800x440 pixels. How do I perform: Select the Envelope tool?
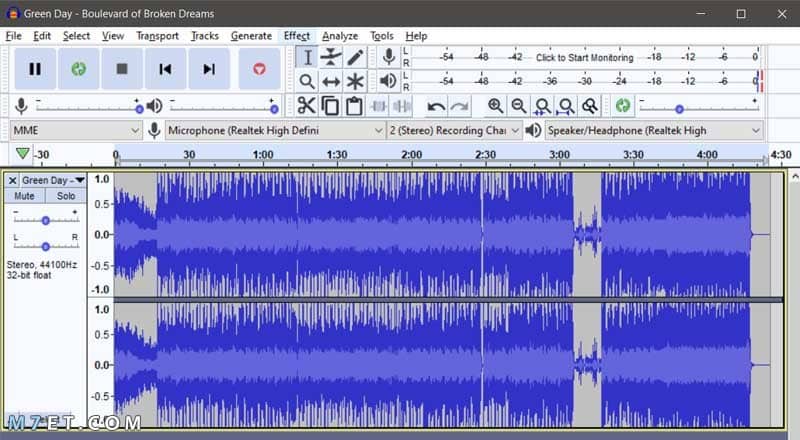point(331,57)
